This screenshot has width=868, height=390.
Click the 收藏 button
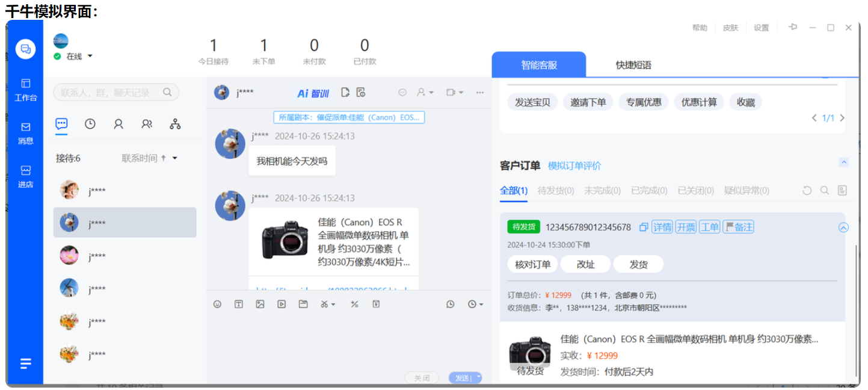(745, 102)
